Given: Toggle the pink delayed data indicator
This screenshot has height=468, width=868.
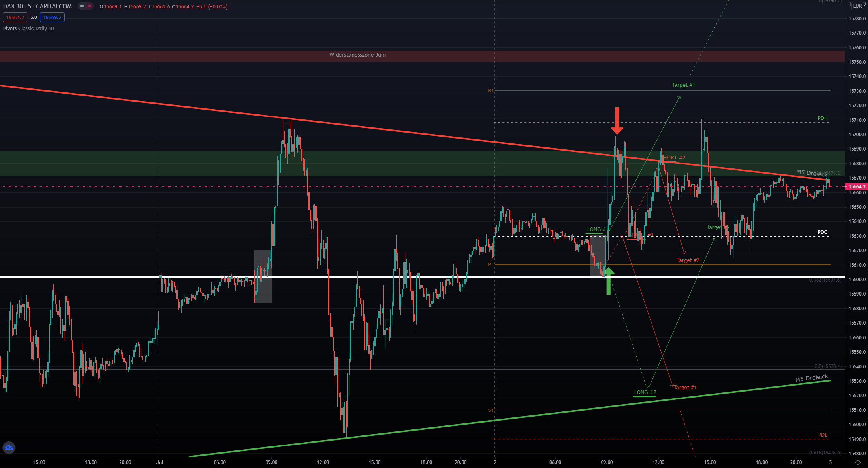Looking at the screenshot, I should tap(89, 6).
